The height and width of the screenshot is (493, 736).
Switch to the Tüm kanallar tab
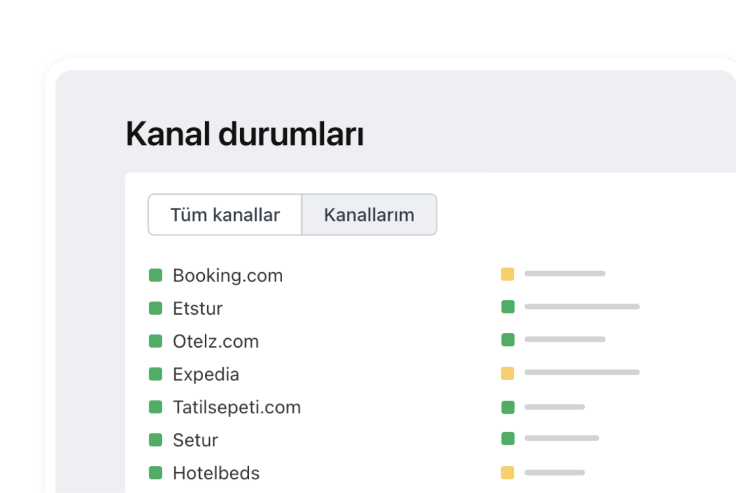(225, 215)
